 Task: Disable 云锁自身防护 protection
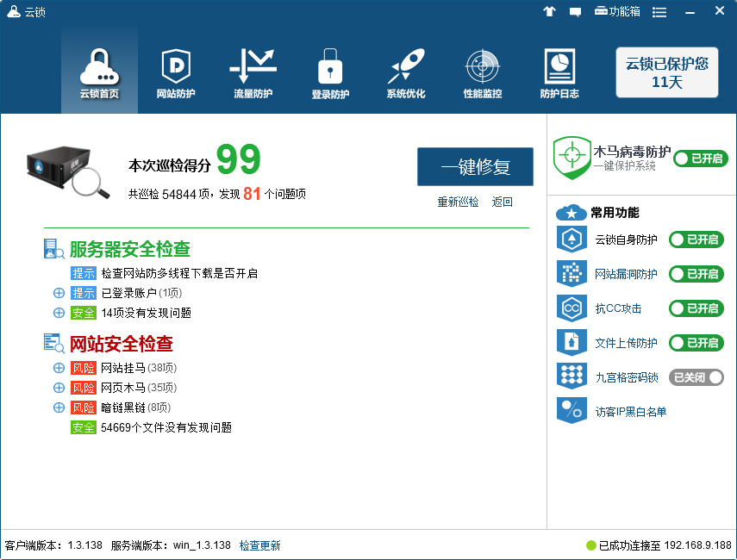click(696, 240)
